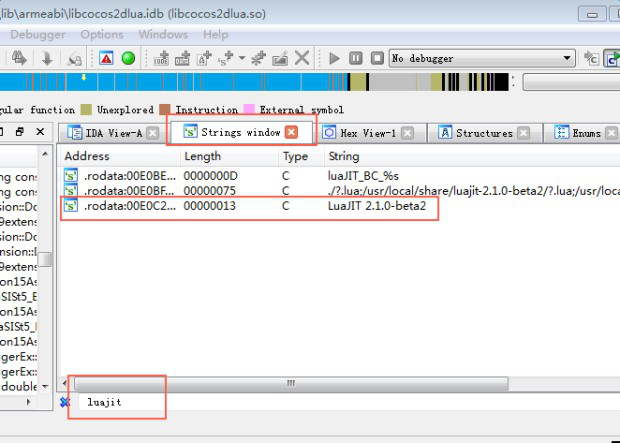Viewport: 620px width, 443px height.
Task: Minimize the IDA window
Action: pos(592,15)
